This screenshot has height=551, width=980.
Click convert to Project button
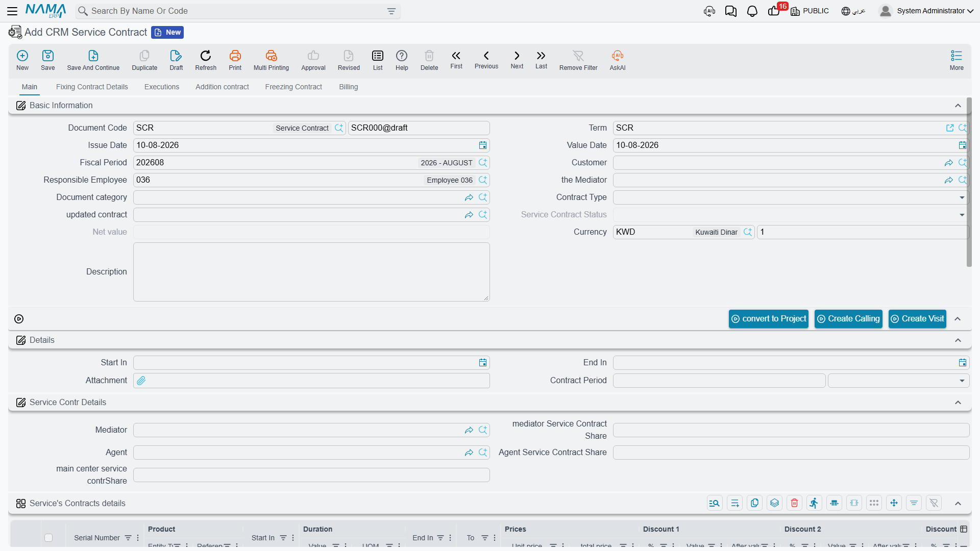(769, 319)
